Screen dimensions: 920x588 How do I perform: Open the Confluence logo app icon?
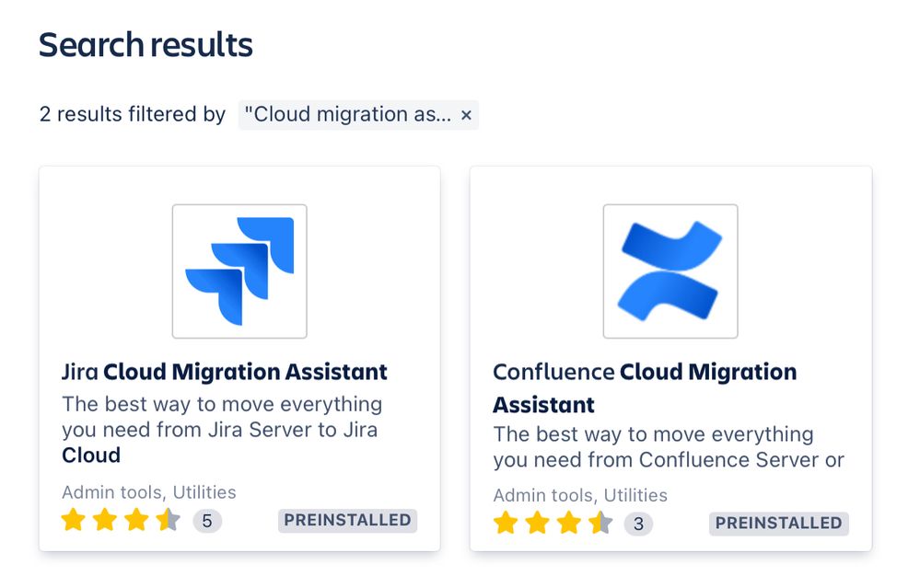coord(670,271)
